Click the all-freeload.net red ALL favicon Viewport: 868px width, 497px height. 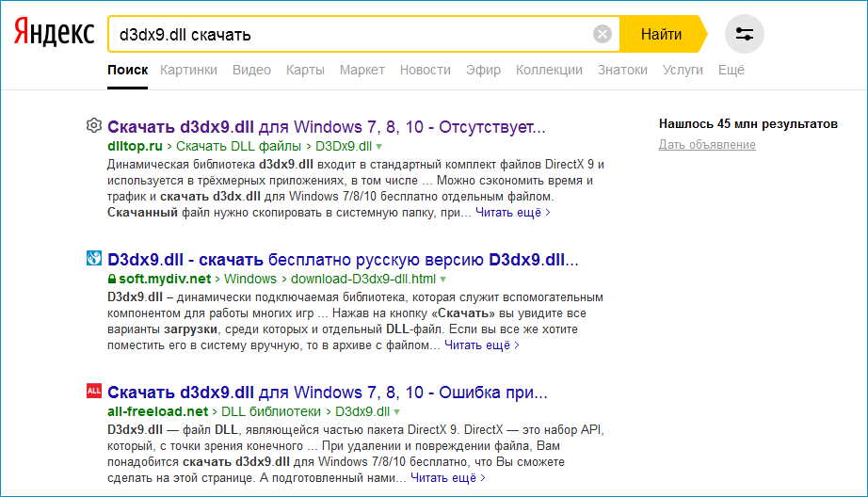(94, 391)
